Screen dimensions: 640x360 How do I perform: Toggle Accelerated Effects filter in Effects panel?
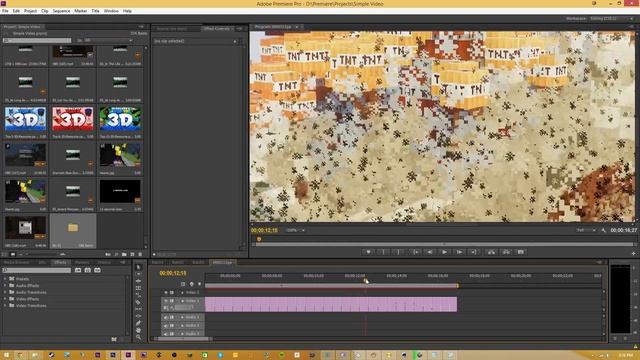(78, 270)
